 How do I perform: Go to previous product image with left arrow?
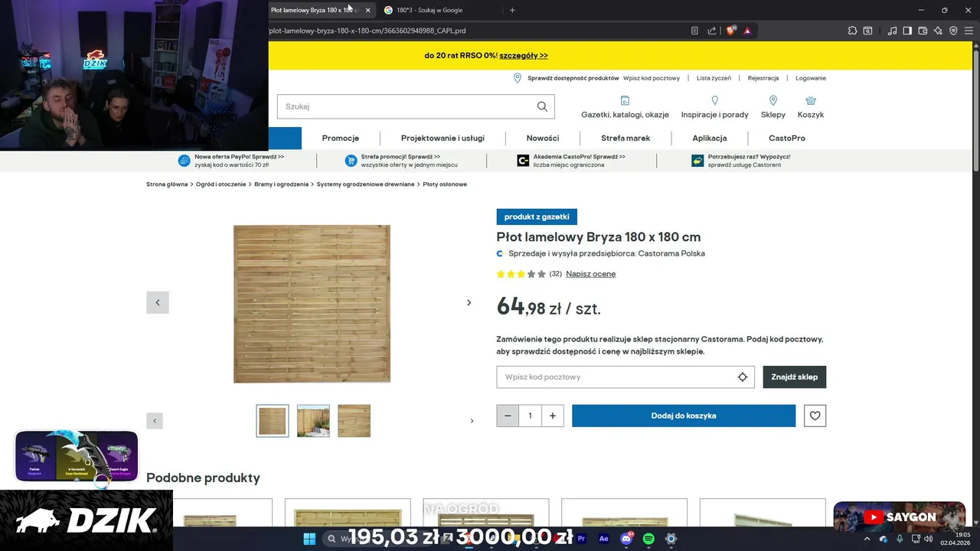pos(158,302)
